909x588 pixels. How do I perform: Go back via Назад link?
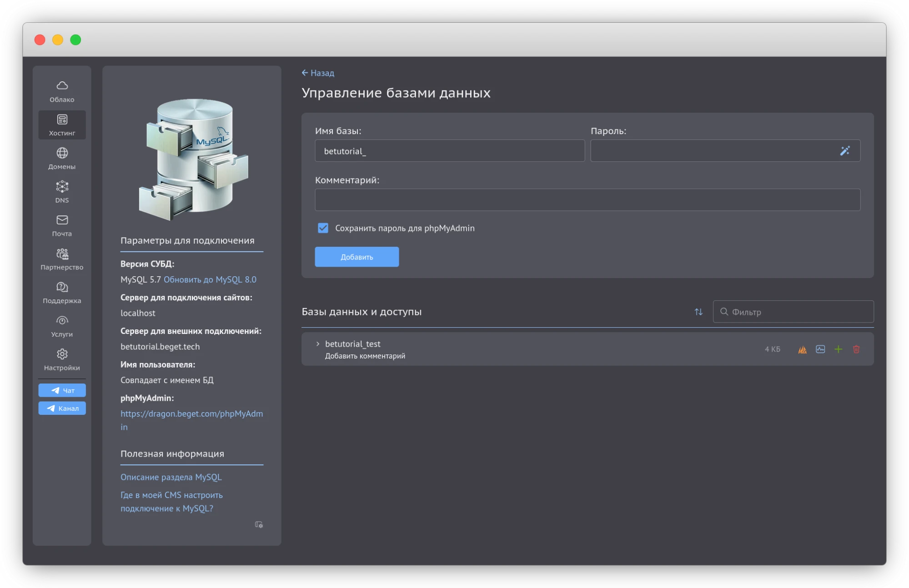[318, 73]
